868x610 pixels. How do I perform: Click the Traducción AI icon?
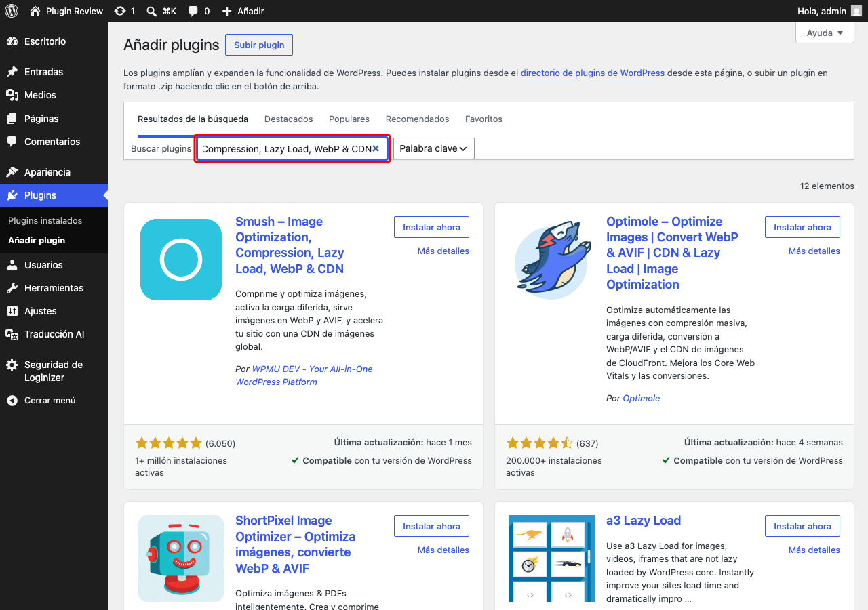pyautogui.click(x=12, y=334)
